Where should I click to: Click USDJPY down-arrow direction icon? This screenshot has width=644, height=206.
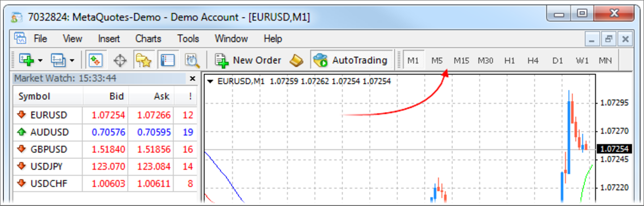[x=22, y=166]
